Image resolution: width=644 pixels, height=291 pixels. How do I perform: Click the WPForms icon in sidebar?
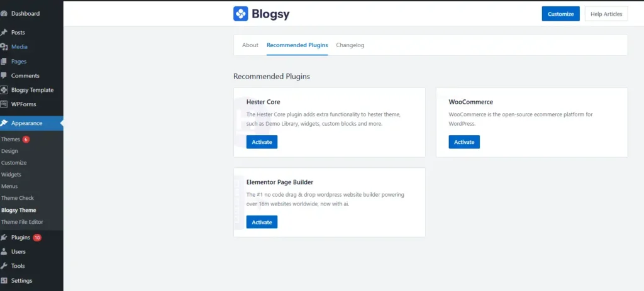point(4,104)
